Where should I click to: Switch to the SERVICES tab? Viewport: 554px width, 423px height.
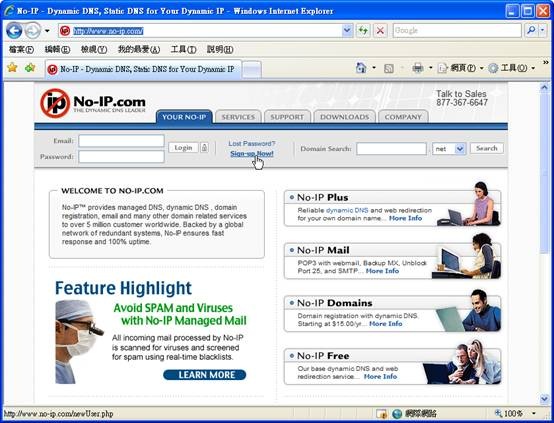(x=238, y=117)
